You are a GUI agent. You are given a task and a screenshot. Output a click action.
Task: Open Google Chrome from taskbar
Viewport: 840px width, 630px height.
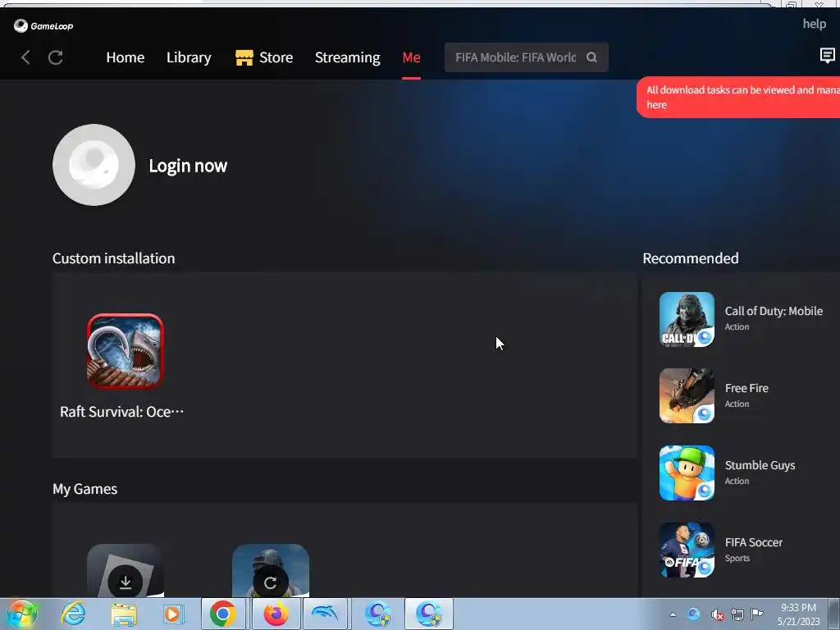(223, 614)
